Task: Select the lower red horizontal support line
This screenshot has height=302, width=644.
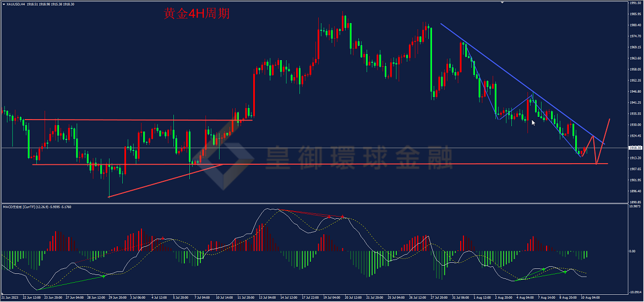Action: (320, 164)
